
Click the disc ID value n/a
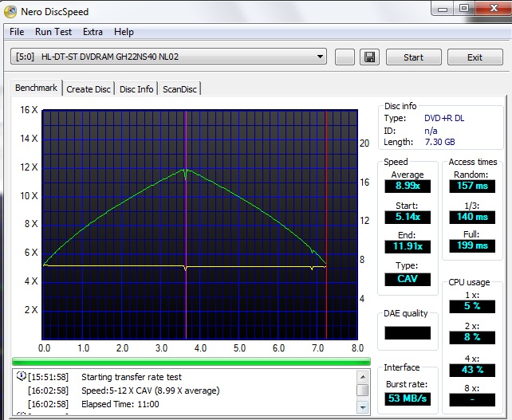pos(431,131)
